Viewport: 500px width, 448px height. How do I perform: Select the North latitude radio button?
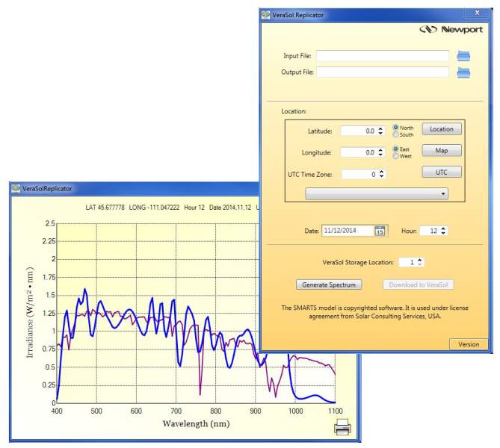[396, 128]
